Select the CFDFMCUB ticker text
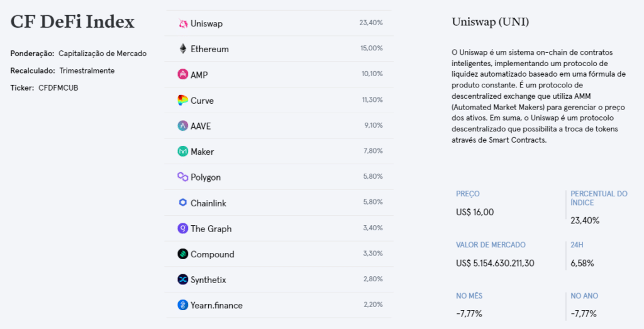Screen dimensions: 644x329 coord(58,88)
